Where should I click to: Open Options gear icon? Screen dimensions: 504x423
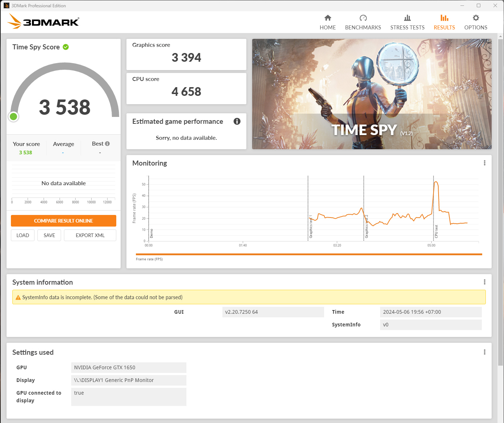point(476,18)
